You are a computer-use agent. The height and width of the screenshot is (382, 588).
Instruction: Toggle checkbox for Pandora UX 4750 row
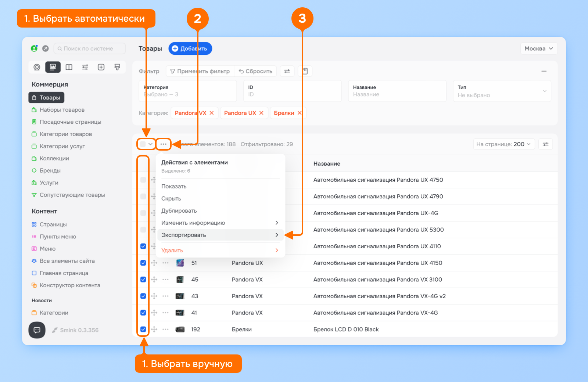click(143, 180)
